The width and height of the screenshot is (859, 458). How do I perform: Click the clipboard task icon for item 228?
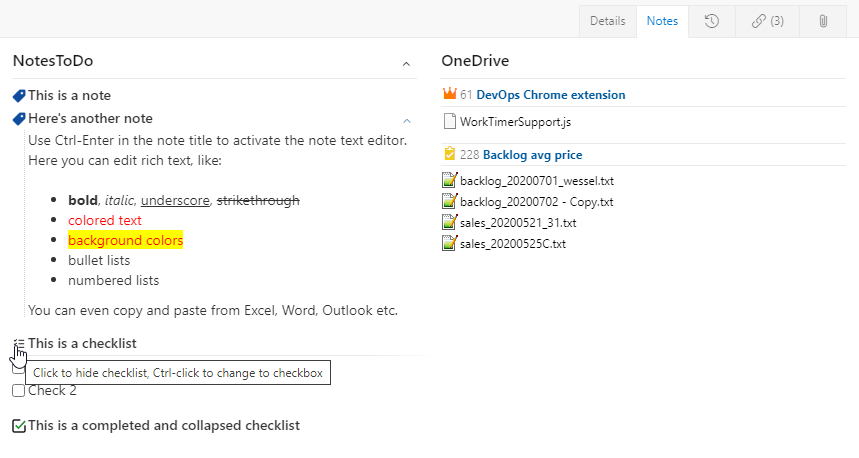point(449,154)
